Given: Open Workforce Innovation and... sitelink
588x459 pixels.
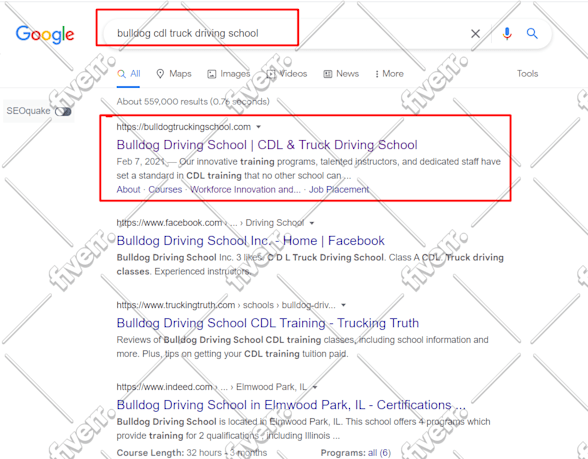Looking at the screenshot, I should 246,190.
